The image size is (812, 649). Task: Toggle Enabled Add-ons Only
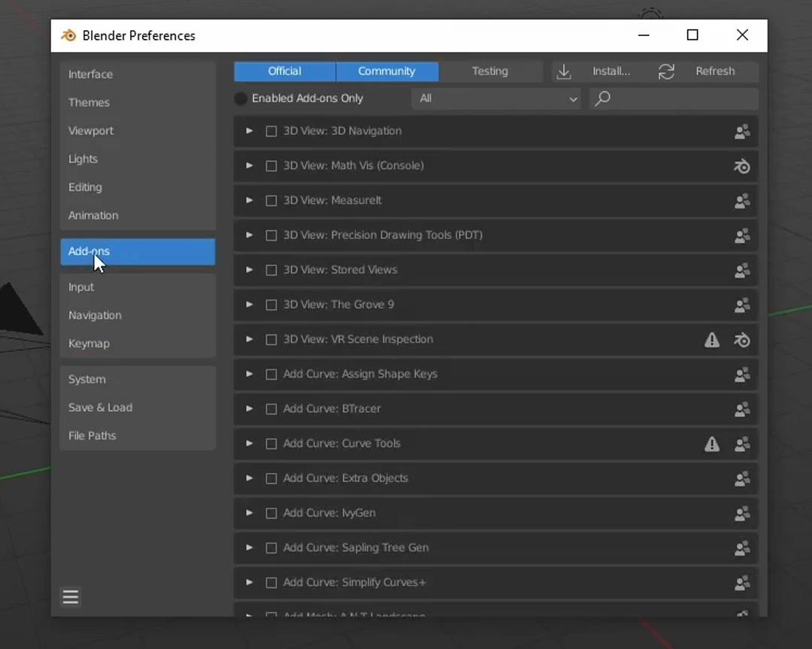(x=241, y=99)
